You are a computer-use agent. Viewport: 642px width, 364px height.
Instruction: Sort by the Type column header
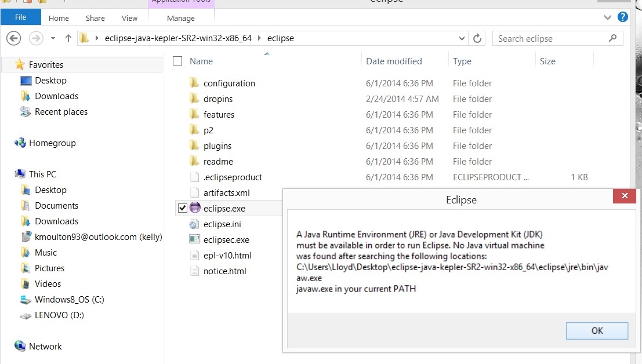click(x=462, y=61)
